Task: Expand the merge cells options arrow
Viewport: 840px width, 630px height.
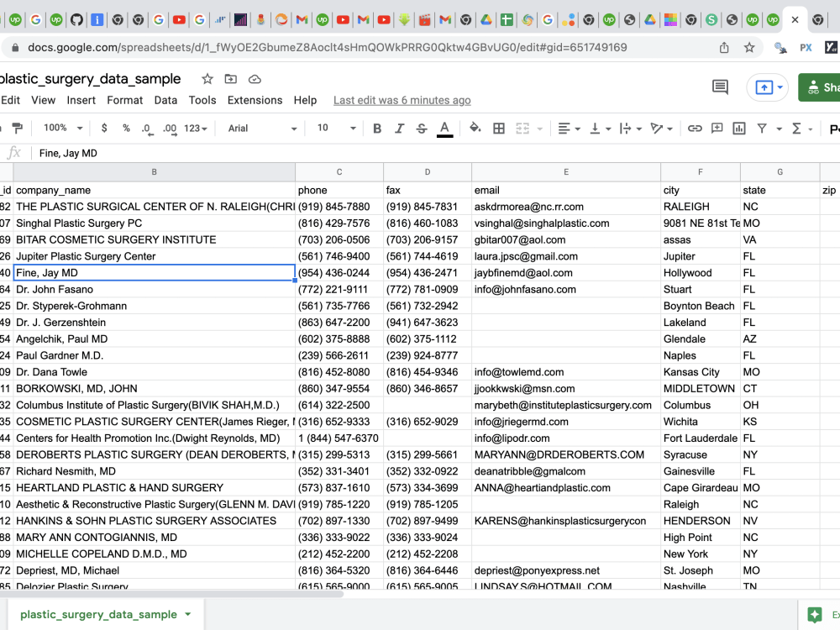Action: 539,129
